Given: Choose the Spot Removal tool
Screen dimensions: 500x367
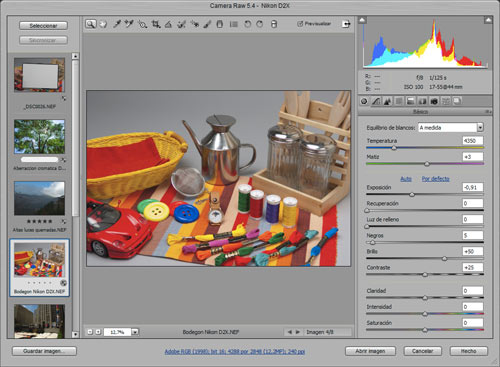Looking at the screenshot, I should point(181,24).
